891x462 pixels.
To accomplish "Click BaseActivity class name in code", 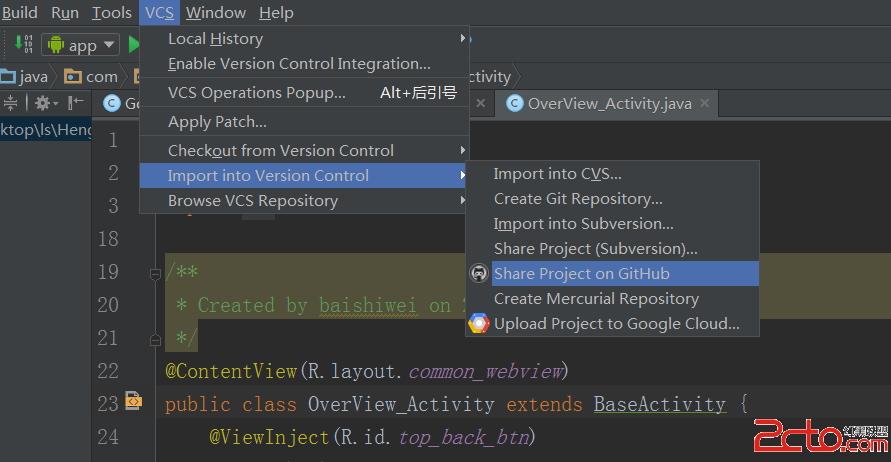I will [x=659, y=404].
